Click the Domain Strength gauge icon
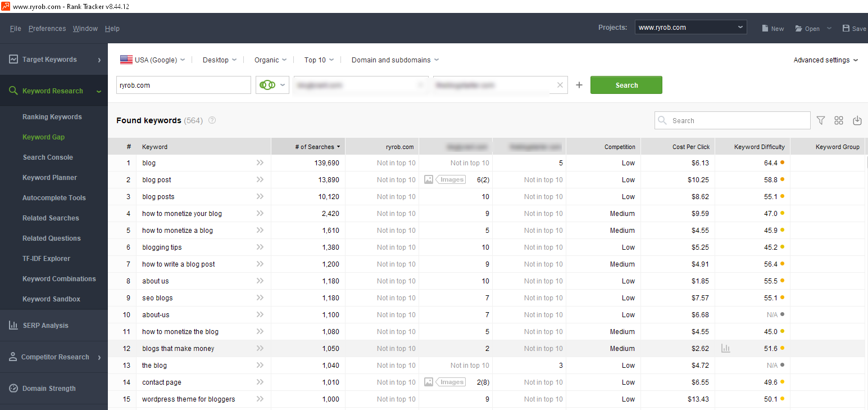 12,388
